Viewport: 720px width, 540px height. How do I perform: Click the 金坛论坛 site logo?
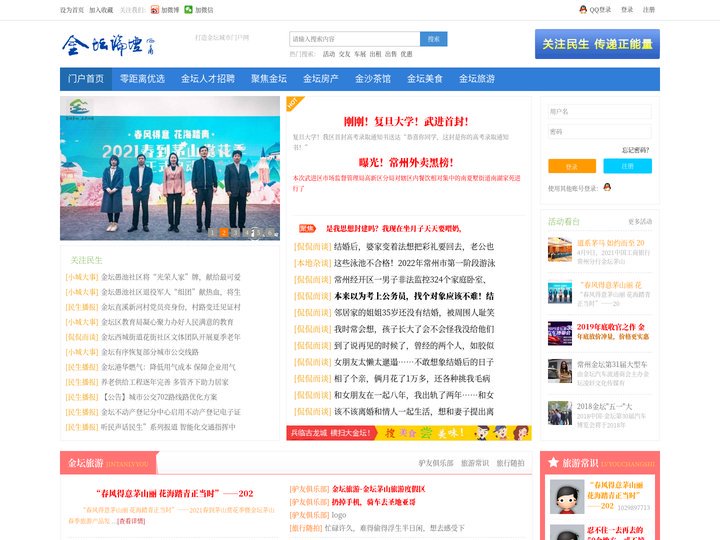(108, 45)
